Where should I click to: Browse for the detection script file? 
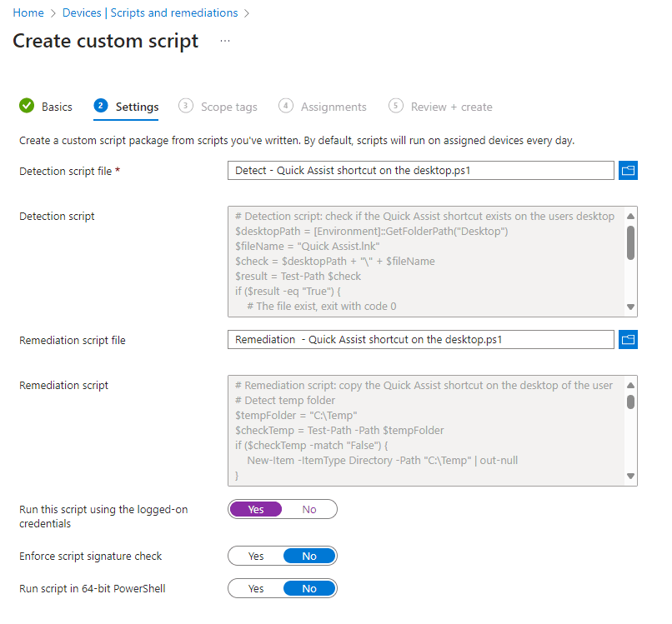629,171
